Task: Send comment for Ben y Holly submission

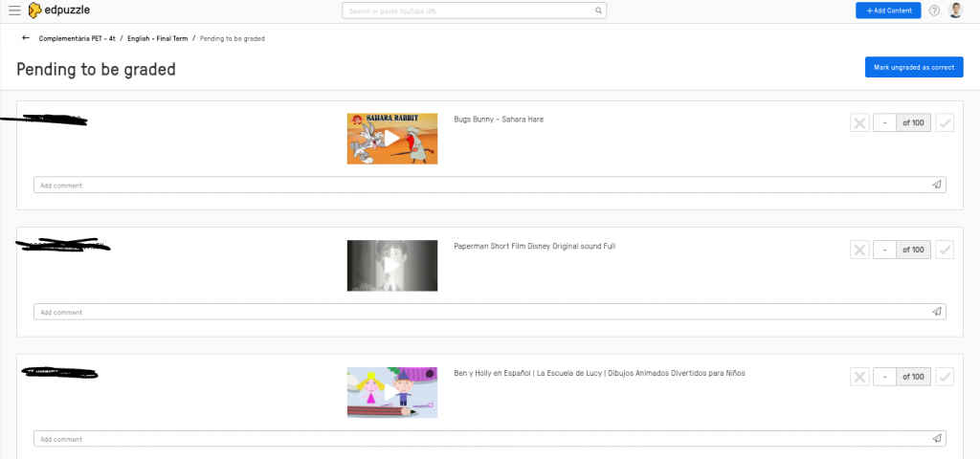Action: (x=937, y=439)
